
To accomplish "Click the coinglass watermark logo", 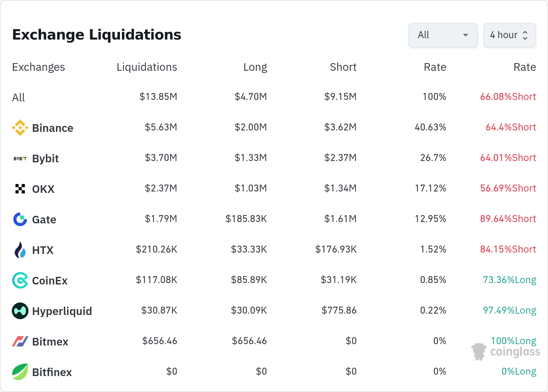I will (x=506, y=352).
